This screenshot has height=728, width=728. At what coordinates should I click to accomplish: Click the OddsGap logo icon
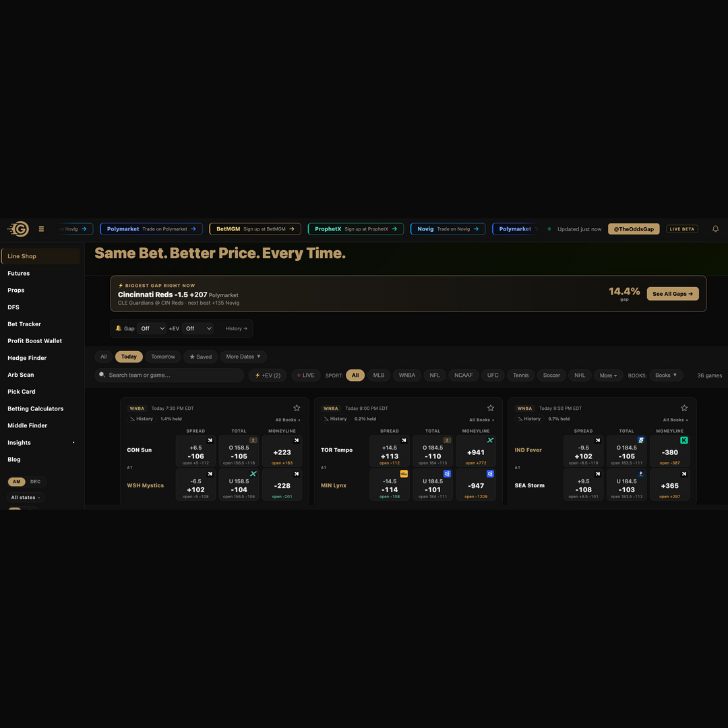pyautogui.click(x=18, y=229)
